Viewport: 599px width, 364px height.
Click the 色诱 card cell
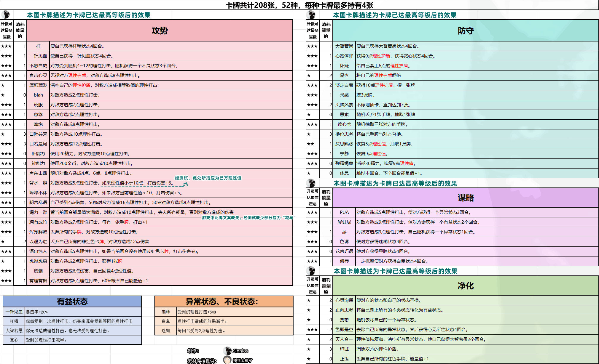coord(344,242)
